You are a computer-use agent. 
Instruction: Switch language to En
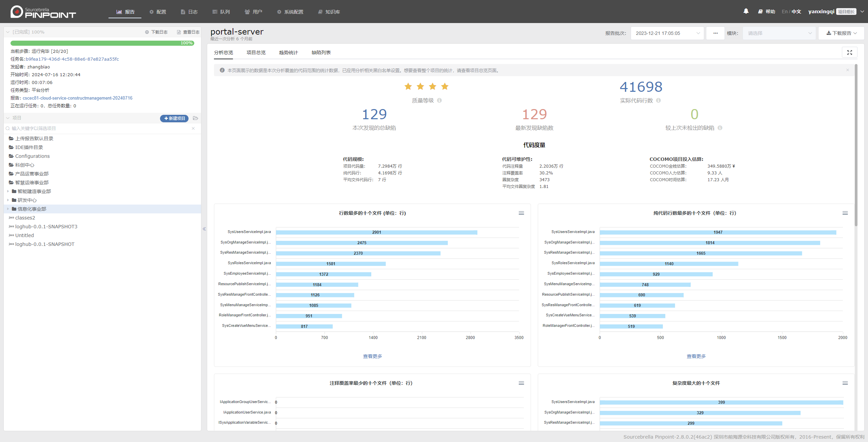coord(785,12)
